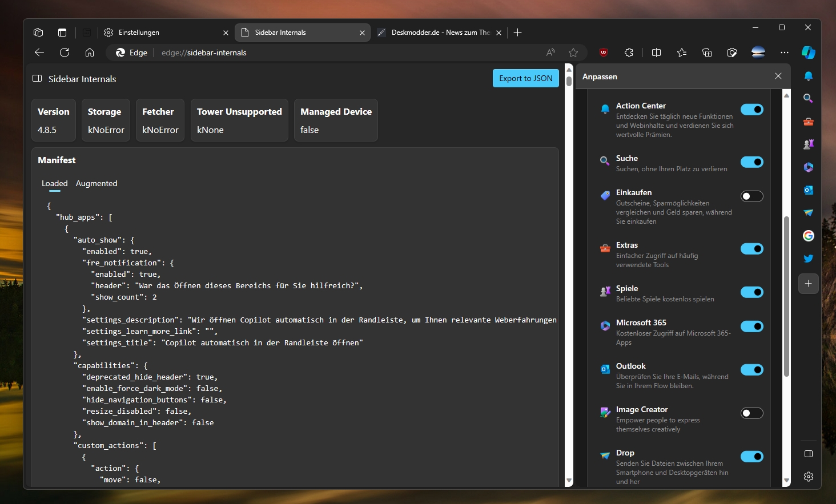Image resolution: width=836 pixels, height=504 pixels.
Task: Open the tab actions menu icon
Action: [x=62, y=33]
